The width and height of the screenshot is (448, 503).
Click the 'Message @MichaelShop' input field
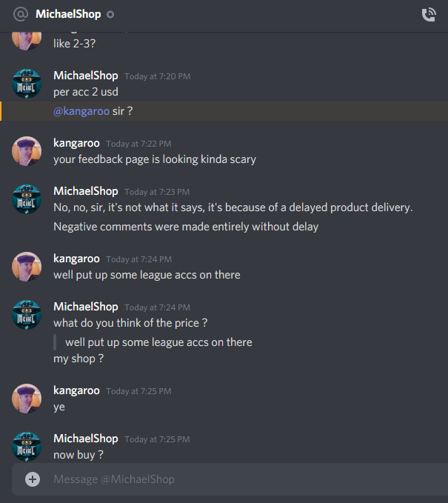(x=230, y=479)
